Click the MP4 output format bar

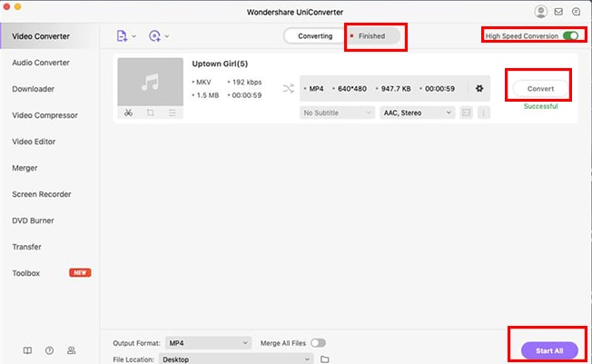[x=395, y=88]
